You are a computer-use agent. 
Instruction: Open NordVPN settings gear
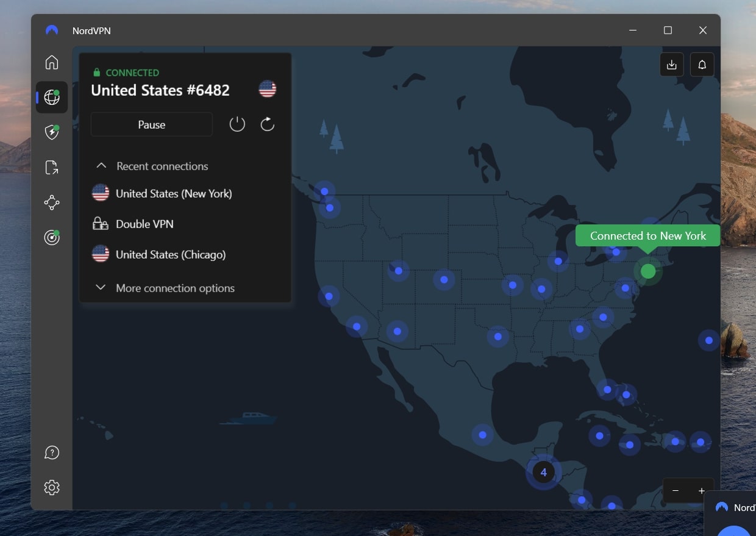pyautogui.click(x=52, y=487)
